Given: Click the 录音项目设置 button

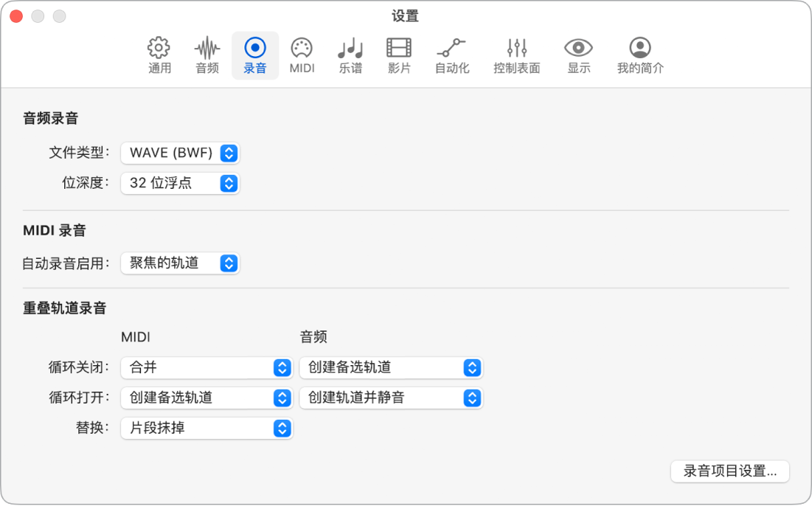Looking at the screenshot, I should tap(729, 471).
